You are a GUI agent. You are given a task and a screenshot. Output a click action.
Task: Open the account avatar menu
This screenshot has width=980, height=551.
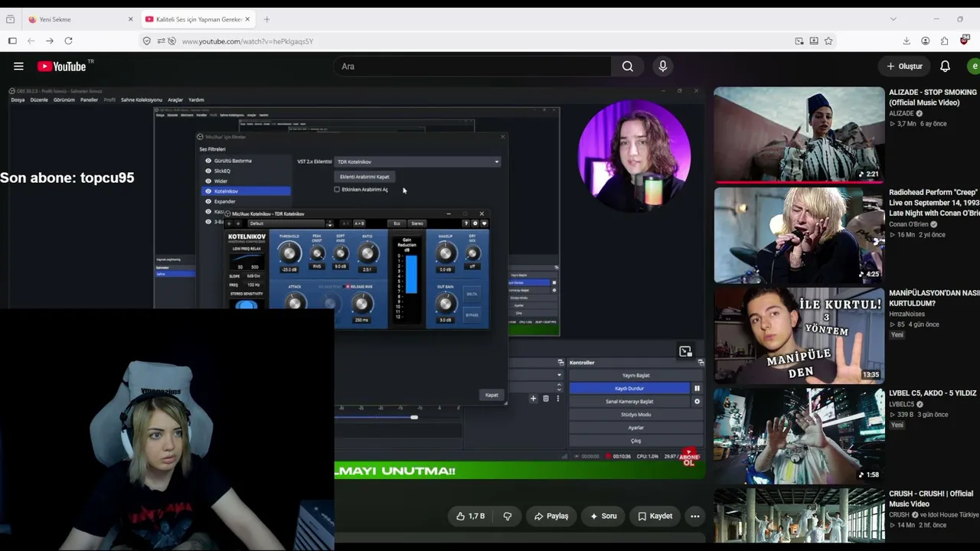[x=974, y=67]
